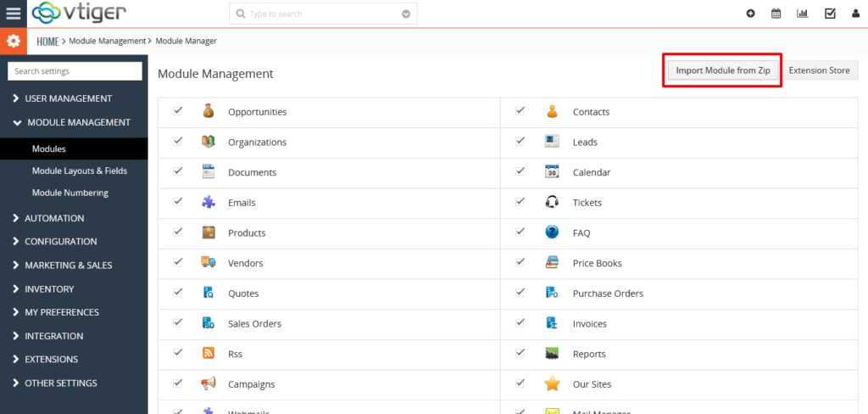Open the Extension Store
The height and width of the screenshot is (414, 868).
click(x=819, y=70)
